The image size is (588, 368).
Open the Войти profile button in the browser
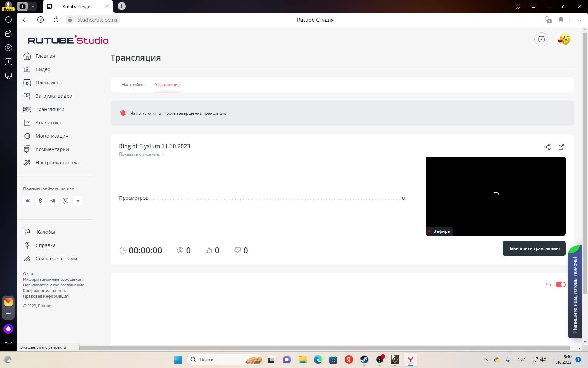8,6
